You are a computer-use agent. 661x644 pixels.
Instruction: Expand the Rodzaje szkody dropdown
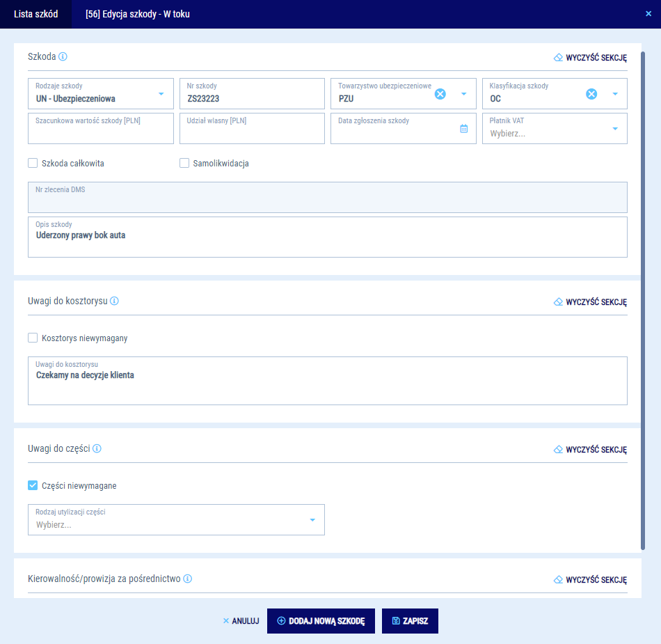pyautogui.click(x=161, y=94)
